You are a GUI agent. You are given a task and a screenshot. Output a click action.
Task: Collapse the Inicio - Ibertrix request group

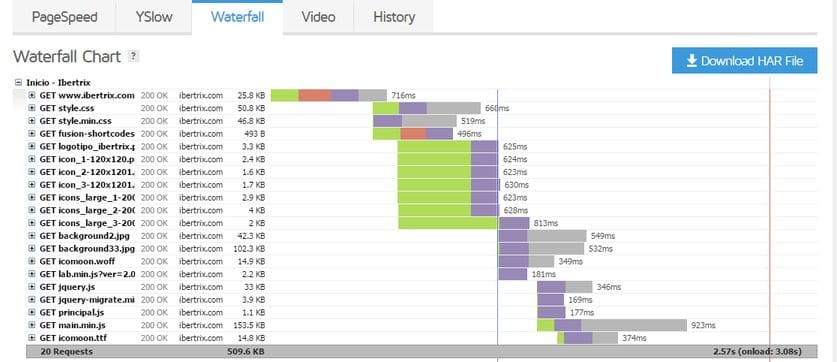(x=19, y=83)
